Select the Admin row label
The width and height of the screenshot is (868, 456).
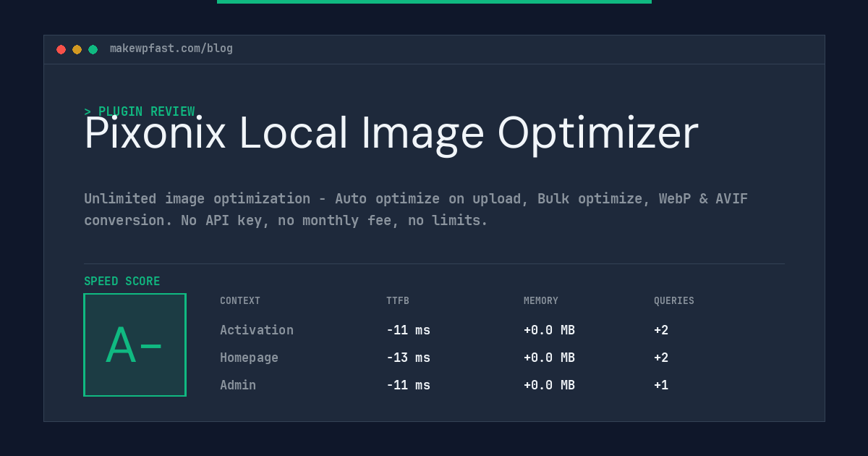[x=238, y=385]
